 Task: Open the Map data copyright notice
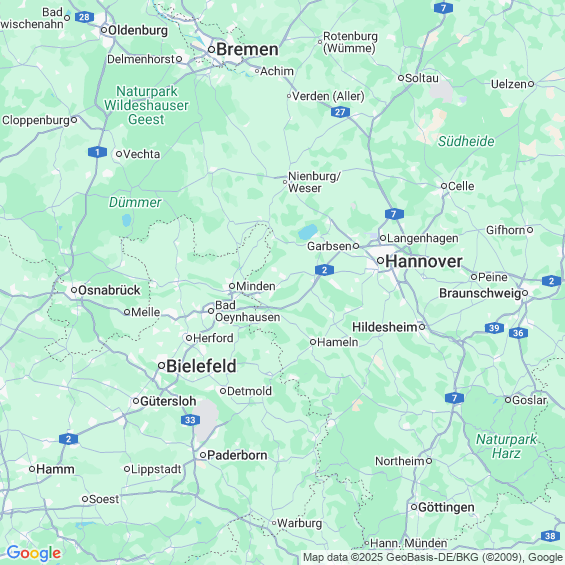[432, 557]
